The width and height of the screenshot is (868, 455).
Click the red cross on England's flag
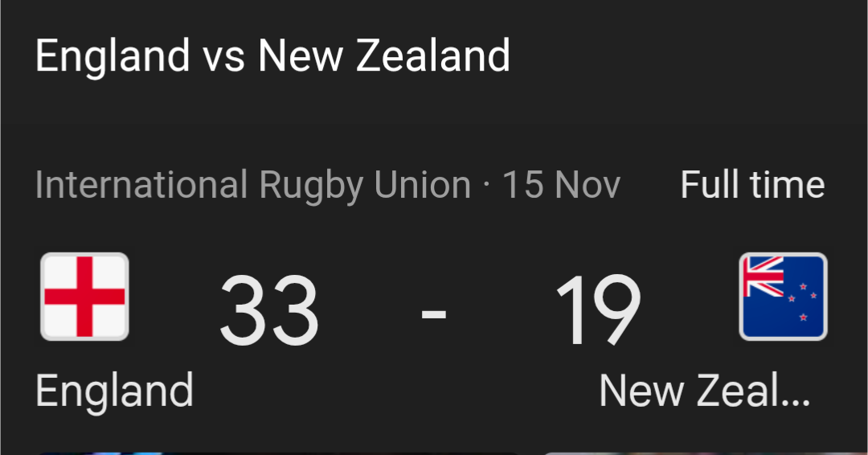84,297
